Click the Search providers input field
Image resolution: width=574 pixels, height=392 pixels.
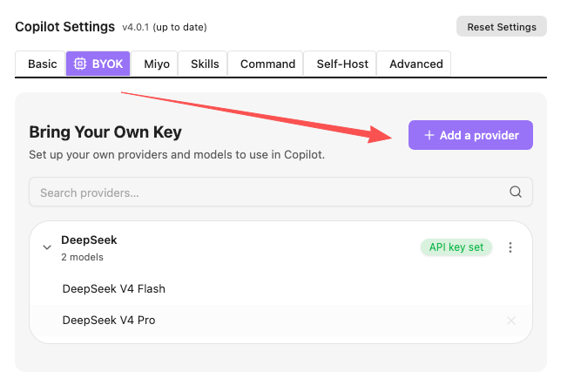280,192
